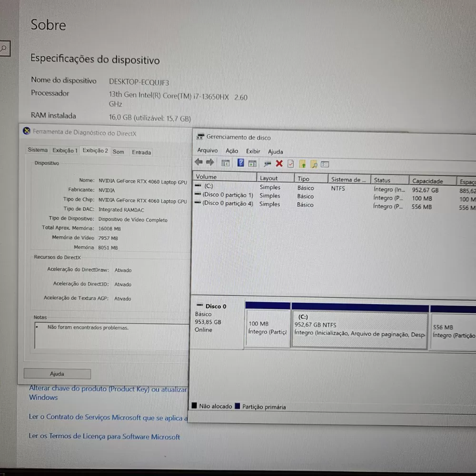
Task: Open Ler o Contrato de Serviços Microsoft link
Action: pyautogui.click(x=109, y=417)
